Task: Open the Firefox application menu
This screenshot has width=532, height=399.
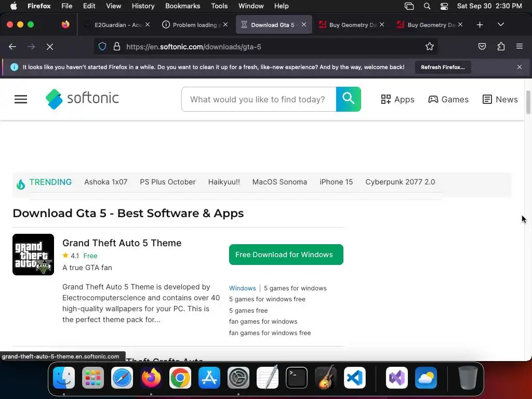Action: (519, 46)
